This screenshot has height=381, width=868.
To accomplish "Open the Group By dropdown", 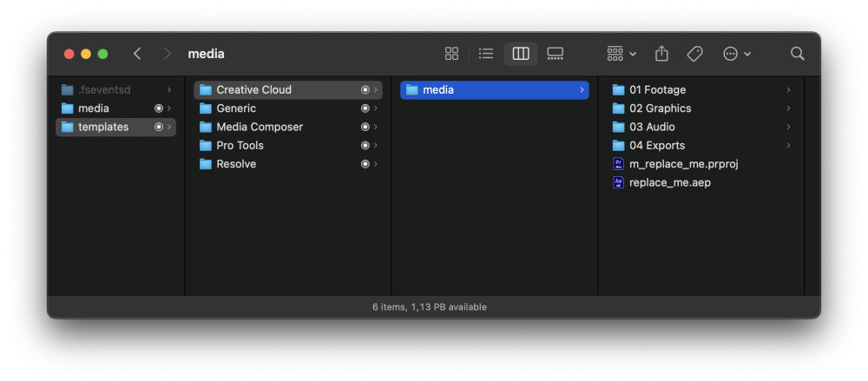I will pos(621,54).
